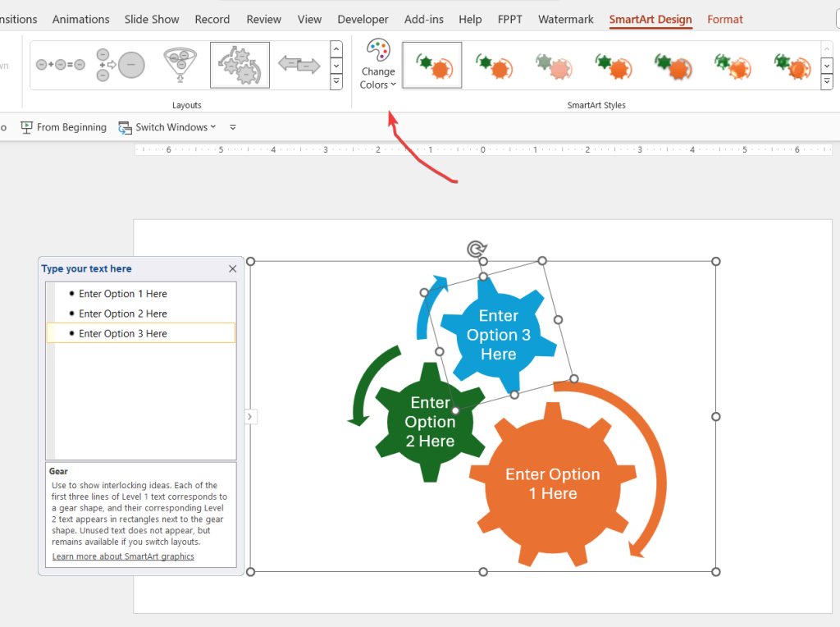840x627 pixels.
Task: Apply the first SmartArt style thumbnail
Action: tap(431, 65)
